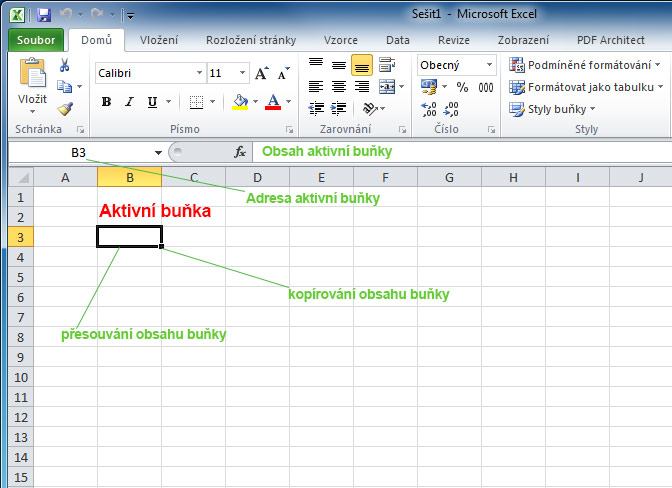Click the Percent Style icon
The image size is (672, 488).
click(x=462, y=87)
